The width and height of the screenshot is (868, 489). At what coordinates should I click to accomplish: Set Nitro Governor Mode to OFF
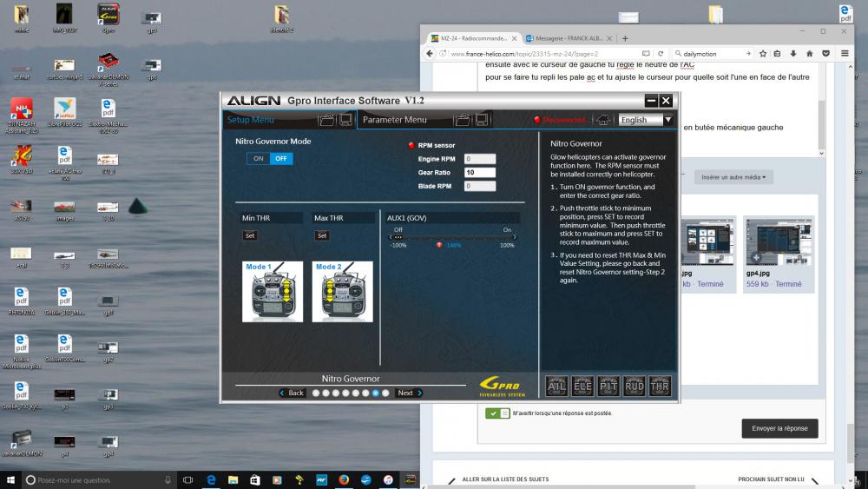(281, 158)
